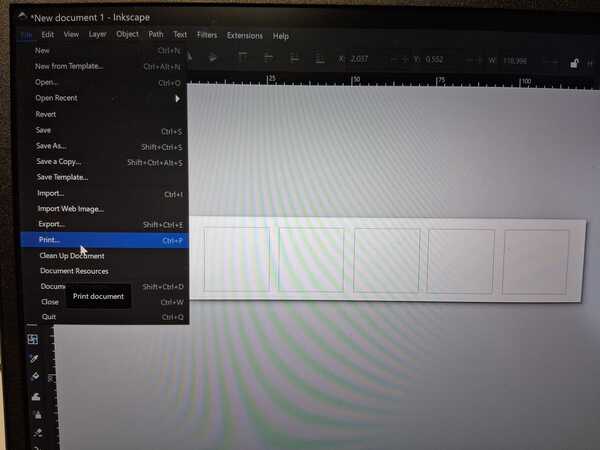Click the Flip vertical toolbar icon

coord(213,57)
